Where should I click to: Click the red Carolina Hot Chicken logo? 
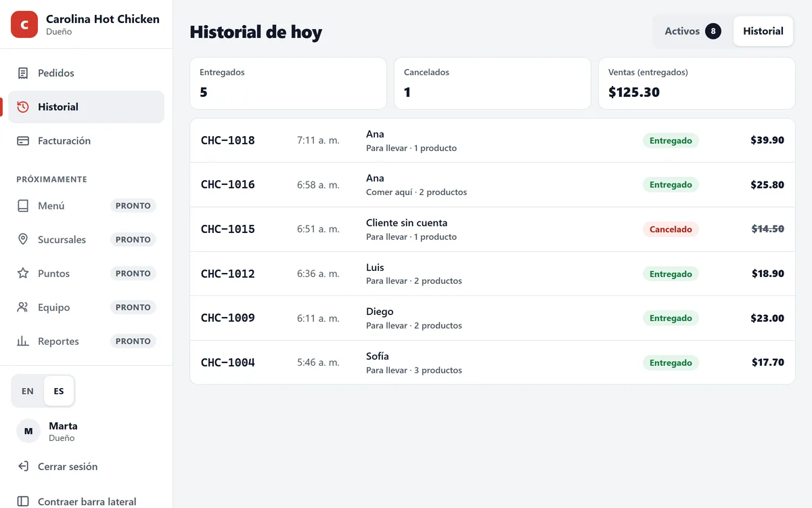coord(24,24)
